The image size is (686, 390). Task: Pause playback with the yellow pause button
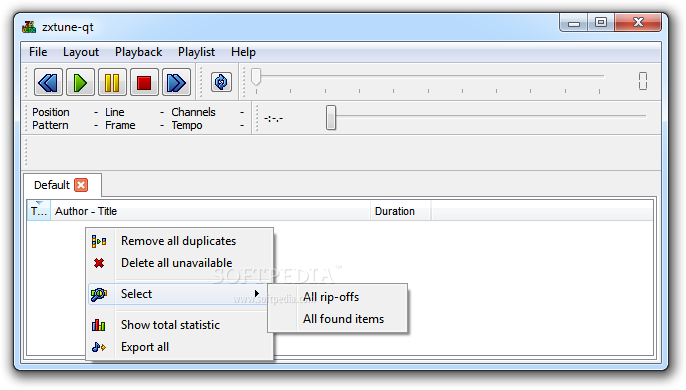pos(112,82)
